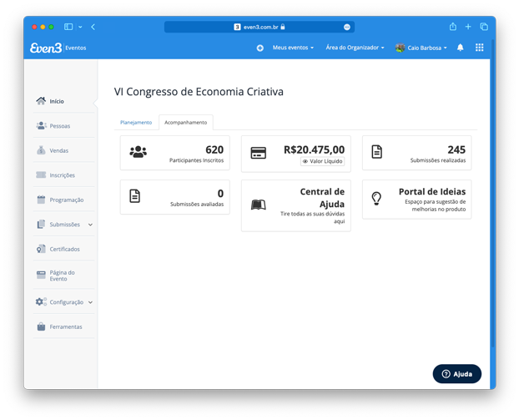
Task: Click the notification bell icon
Action: 460,48
